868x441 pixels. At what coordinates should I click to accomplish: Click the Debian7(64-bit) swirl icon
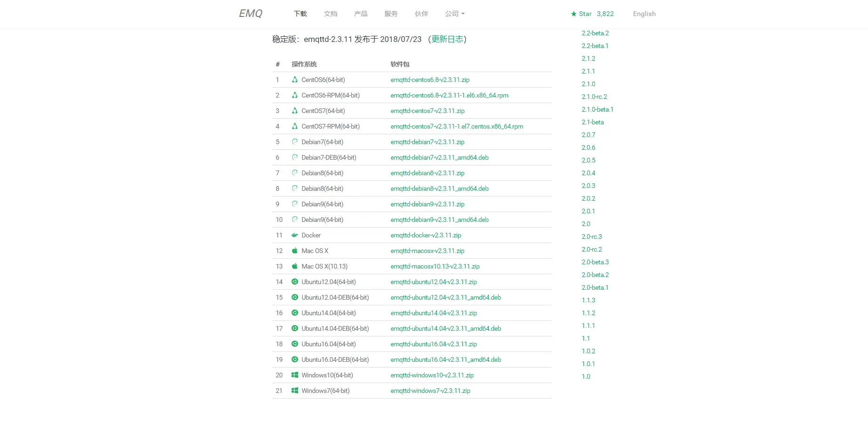coord(294,142)
